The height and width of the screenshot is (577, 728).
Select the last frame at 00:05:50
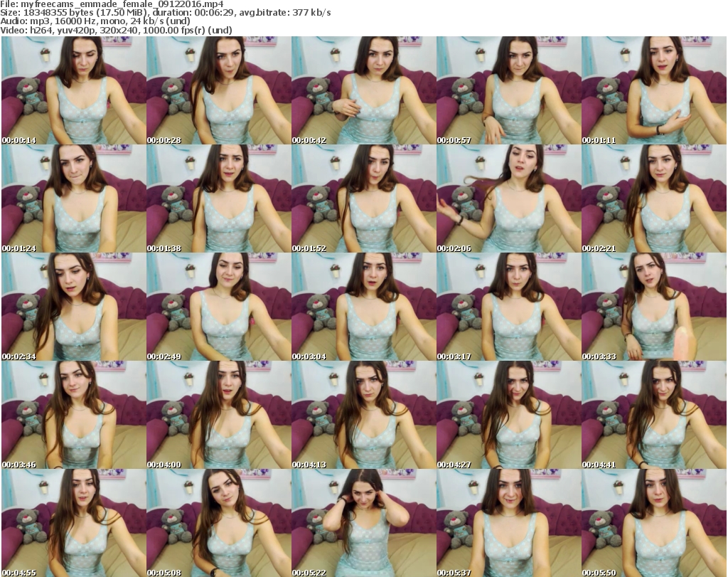point(653,523)
